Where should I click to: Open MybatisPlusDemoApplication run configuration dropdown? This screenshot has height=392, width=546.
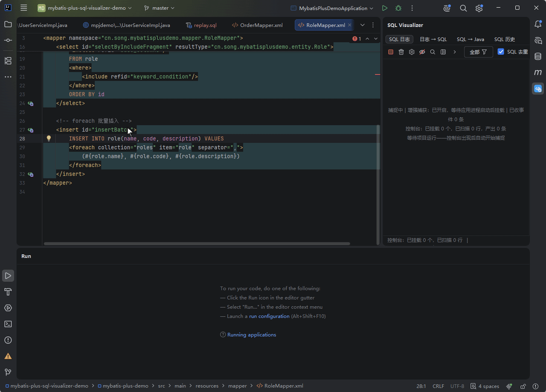tap(332, 8)
